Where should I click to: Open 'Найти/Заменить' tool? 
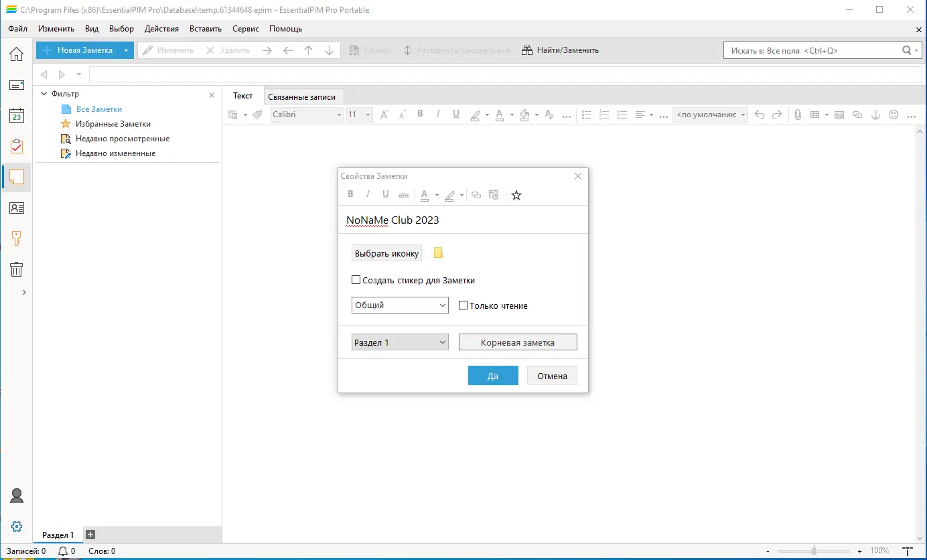(x=560, y=50)
